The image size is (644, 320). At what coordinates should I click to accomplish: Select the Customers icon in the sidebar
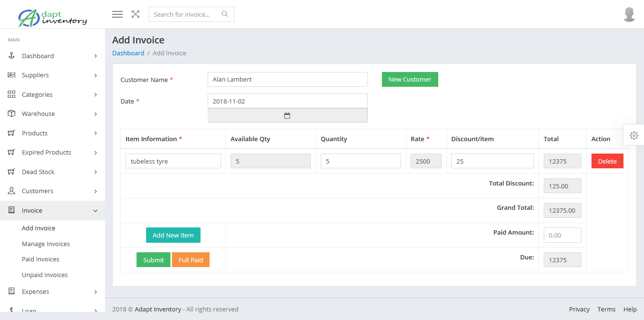click(11, 191)
